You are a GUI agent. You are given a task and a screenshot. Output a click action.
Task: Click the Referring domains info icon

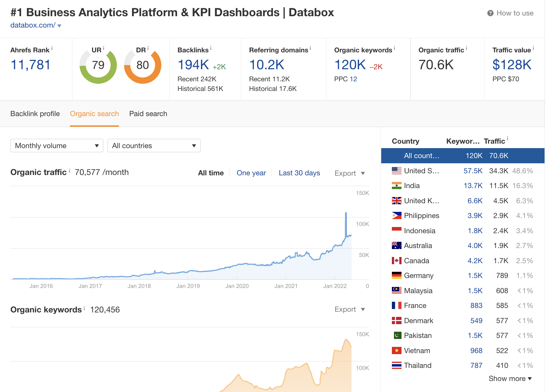click(310, 48)
